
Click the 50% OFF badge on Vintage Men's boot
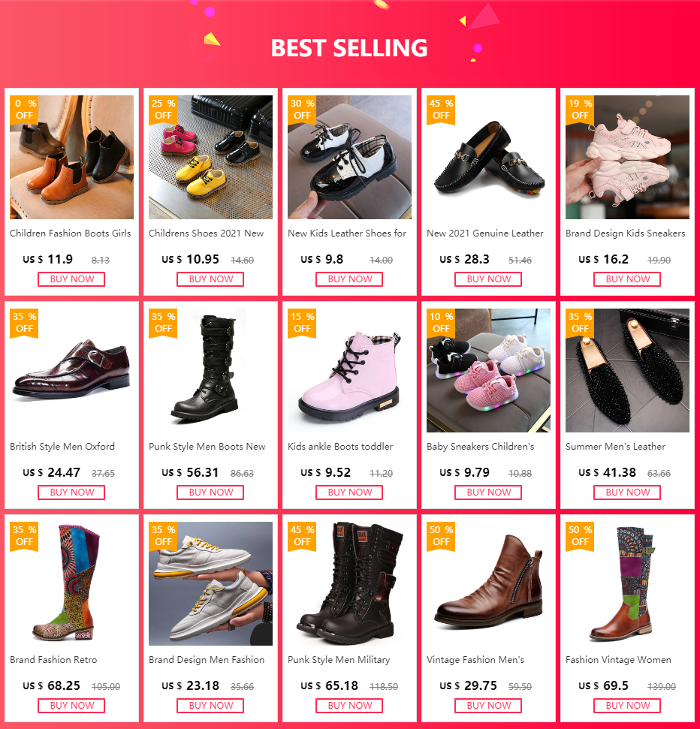(x=441, y=536)
